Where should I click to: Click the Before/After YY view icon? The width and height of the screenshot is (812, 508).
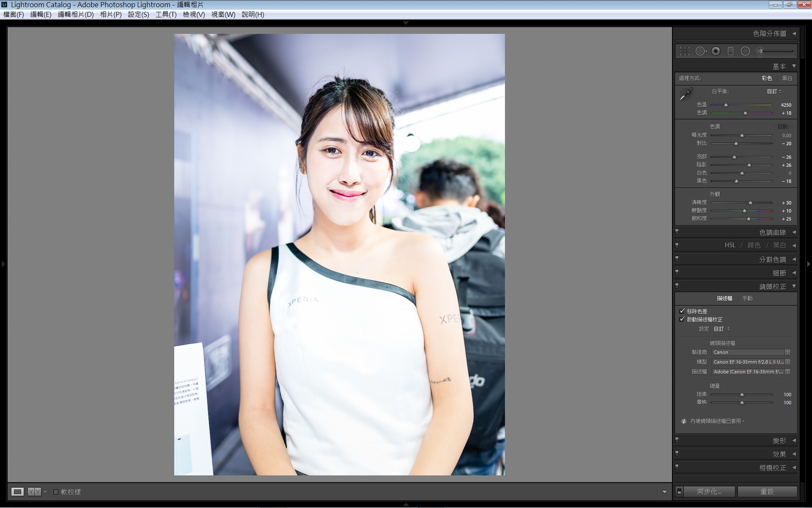click(x=34, y=491)
